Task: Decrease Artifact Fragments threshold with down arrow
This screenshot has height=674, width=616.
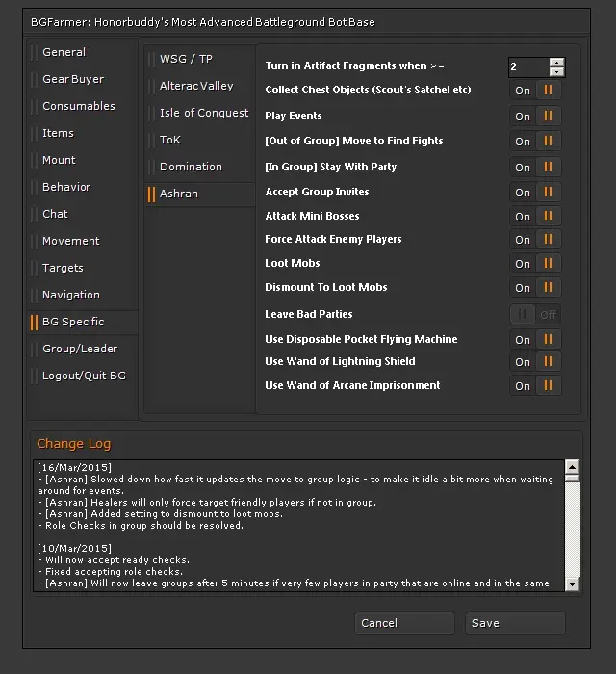Action: [556, 72]
